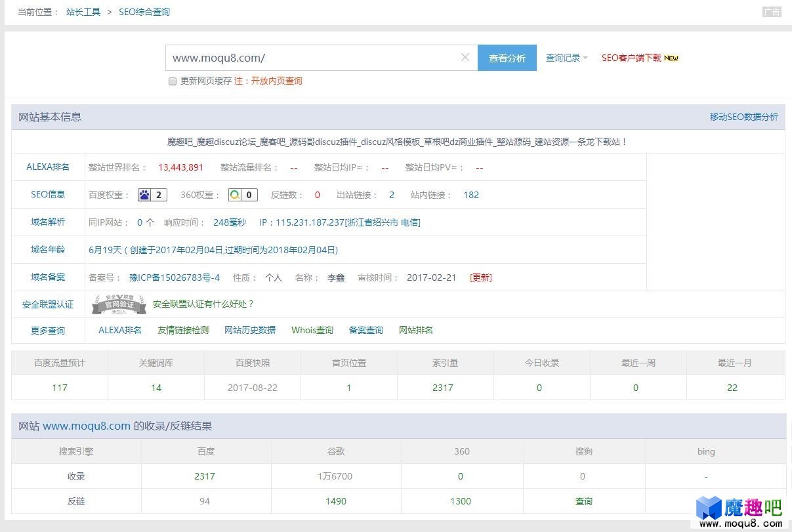792x532 pixels.
Task: Click the 开放内页查询 note link
Action: pos(277,81)
